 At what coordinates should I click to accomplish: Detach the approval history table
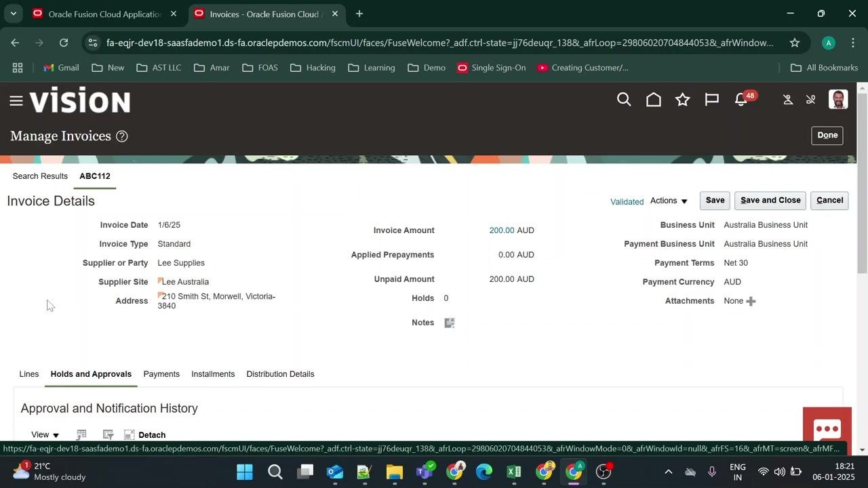coord(145,435)
